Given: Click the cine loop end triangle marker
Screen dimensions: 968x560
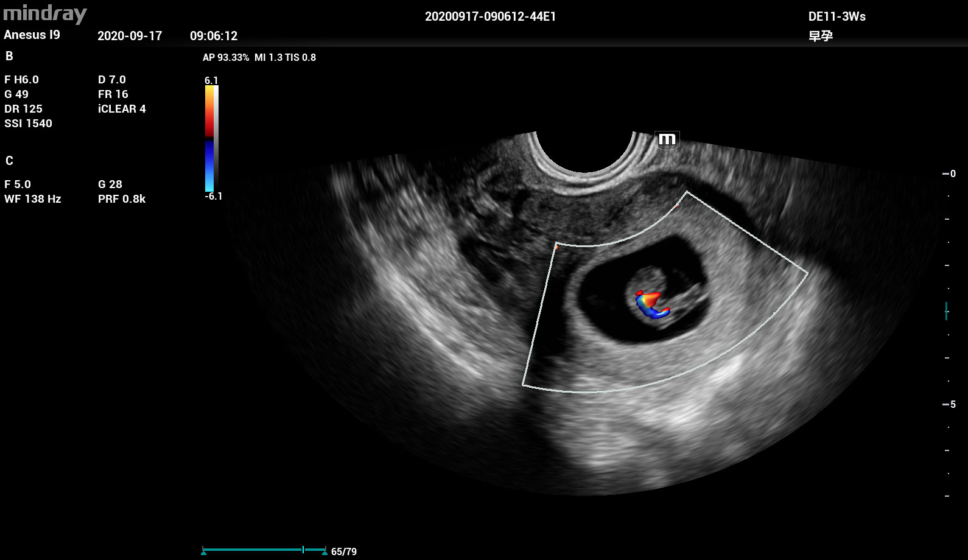Looking at the screenshot, I should 324,552.
